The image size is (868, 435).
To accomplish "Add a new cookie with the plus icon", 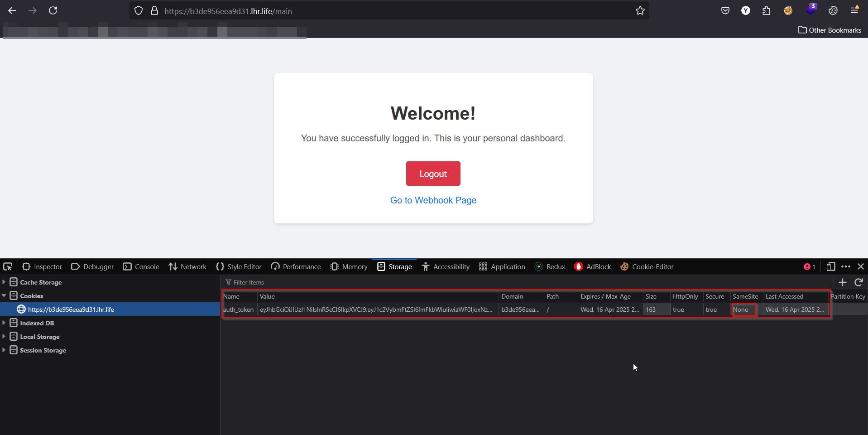I will (x=842, y=282).
